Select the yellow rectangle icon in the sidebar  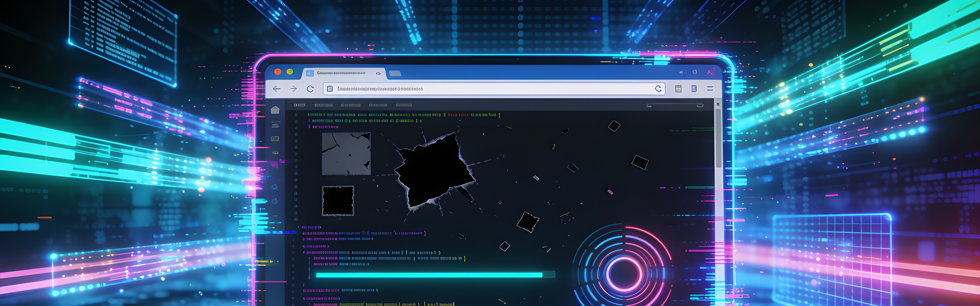point(275,139)
